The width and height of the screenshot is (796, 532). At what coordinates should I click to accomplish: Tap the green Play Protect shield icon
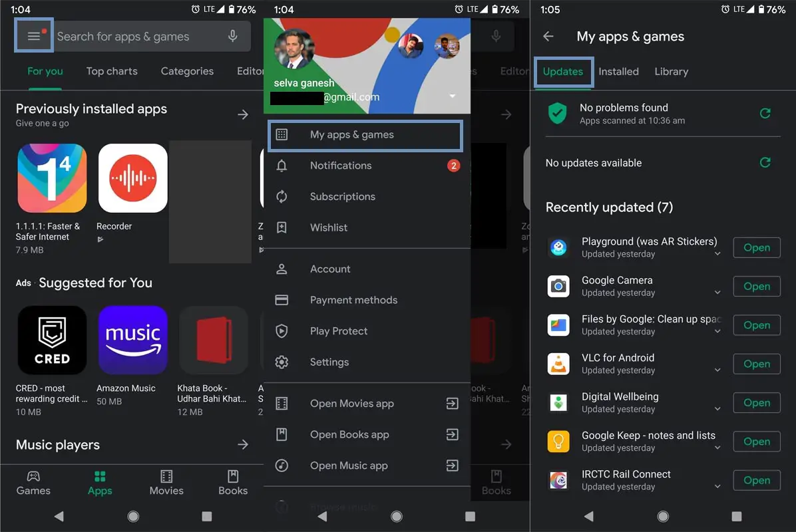(x=558, y=113)
